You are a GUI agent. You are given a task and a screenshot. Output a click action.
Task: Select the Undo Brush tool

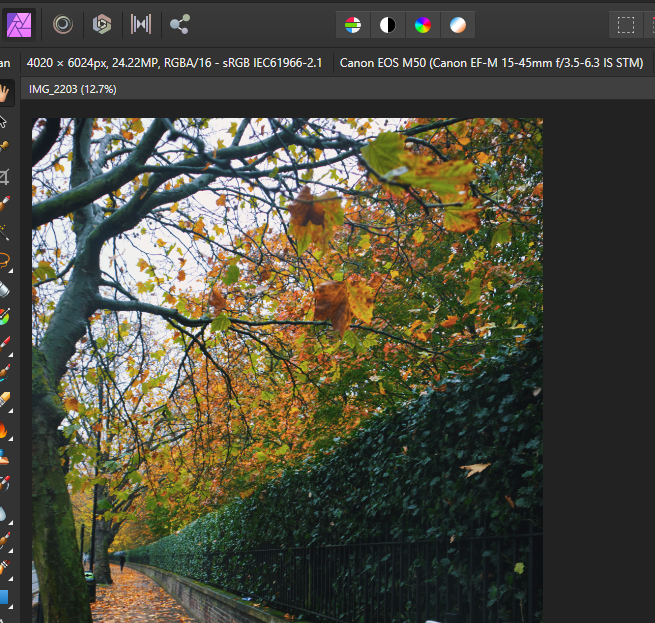(x=4, y=484)
